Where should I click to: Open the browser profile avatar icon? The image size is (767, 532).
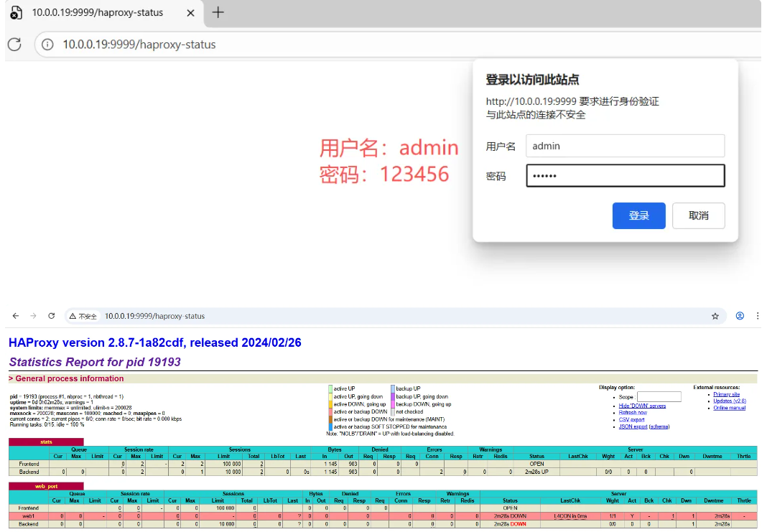740,316
